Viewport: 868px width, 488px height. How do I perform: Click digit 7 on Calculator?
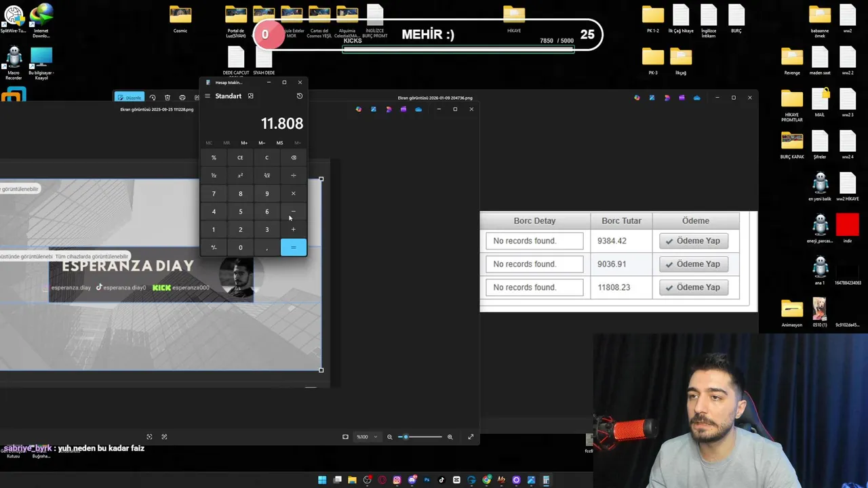pyautogui.click(x=214, y=194)
